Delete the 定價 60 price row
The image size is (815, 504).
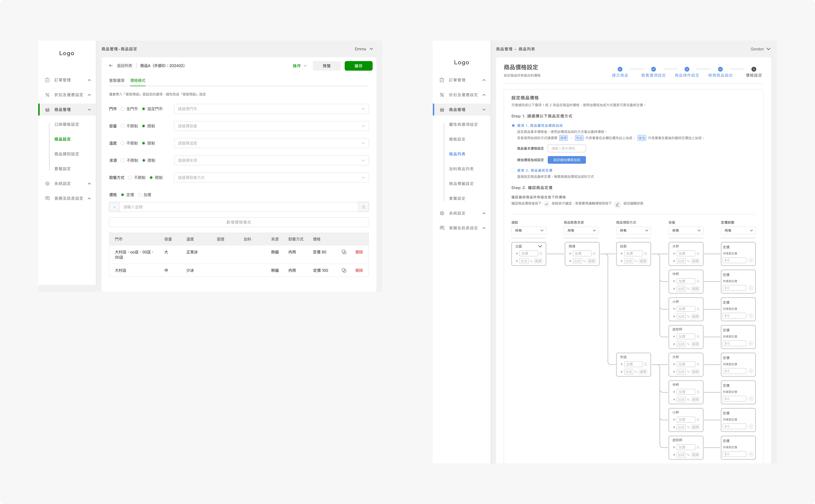(x=359, y=252)
